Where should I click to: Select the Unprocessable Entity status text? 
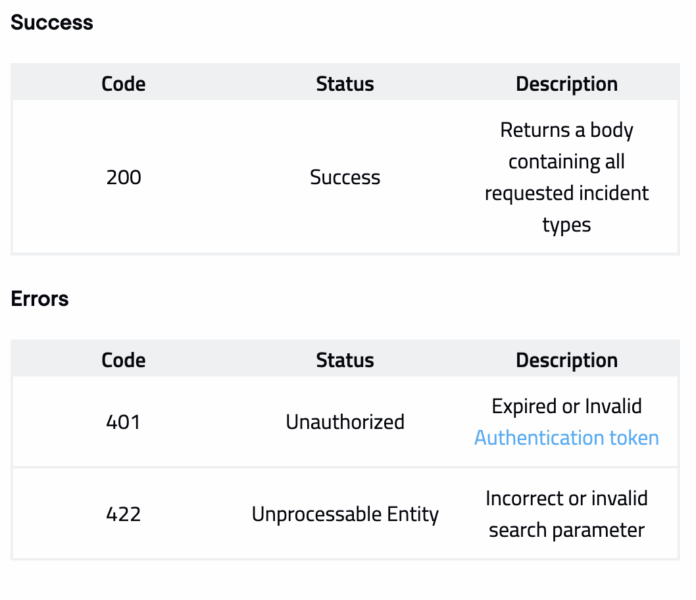pyautogui.click(x=345, y=515)
